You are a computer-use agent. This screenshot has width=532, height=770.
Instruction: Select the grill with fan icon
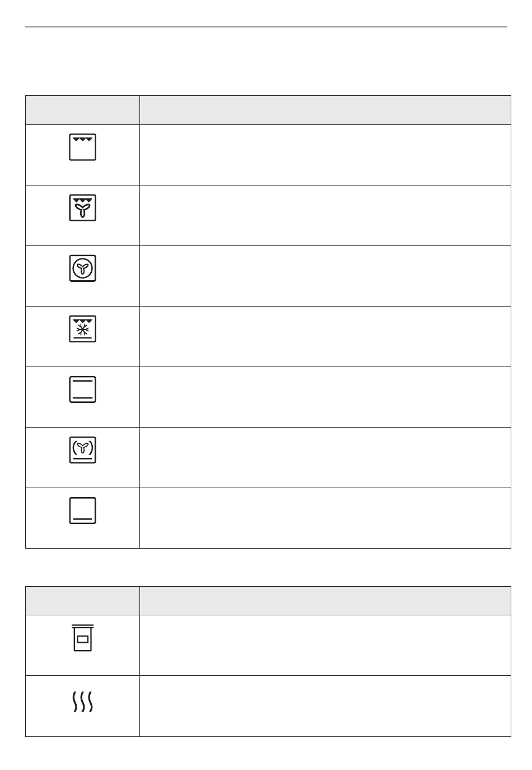click(x=83, y=207)
